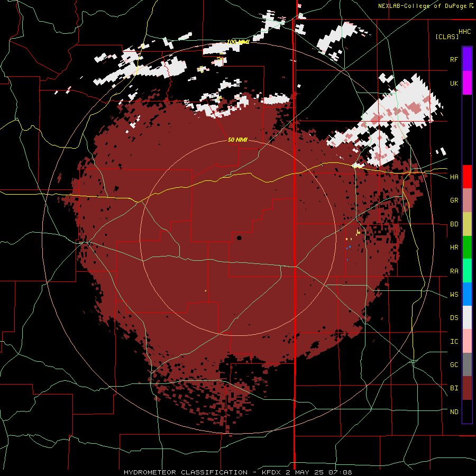Screen dimensions: 476x476
Task: Click the BD legend label
Action: (454, 224)
